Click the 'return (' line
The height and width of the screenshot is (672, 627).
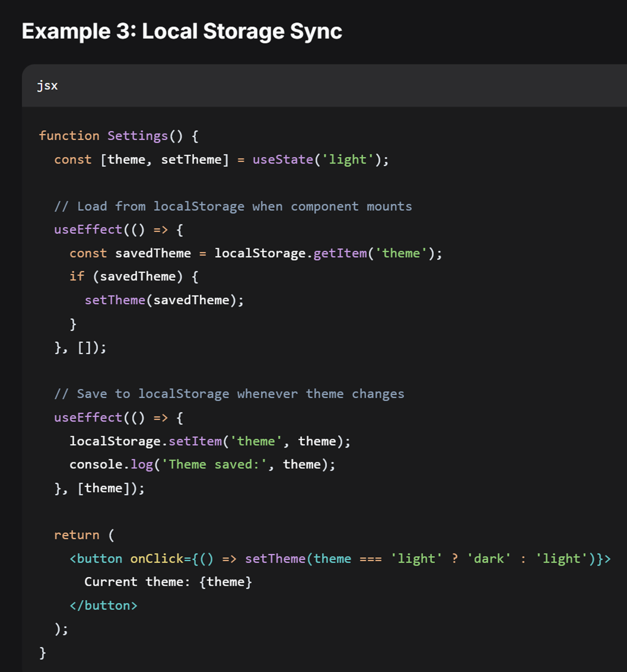(x=84, y=535)
